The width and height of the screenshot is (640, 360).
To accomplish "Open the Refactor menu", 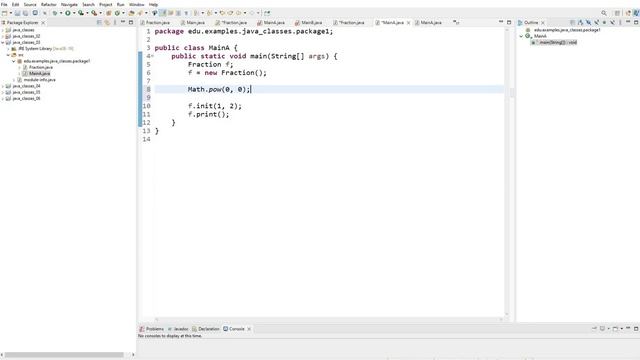I will tap(49, 4).
